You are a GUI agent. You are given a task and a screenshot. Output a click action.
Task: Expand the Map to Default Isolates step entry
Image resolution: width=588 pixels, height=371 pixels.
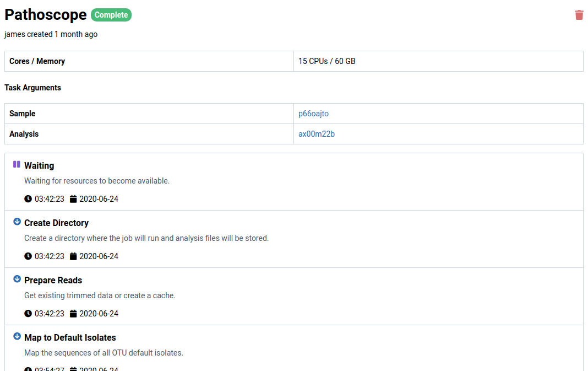point(294,347)
